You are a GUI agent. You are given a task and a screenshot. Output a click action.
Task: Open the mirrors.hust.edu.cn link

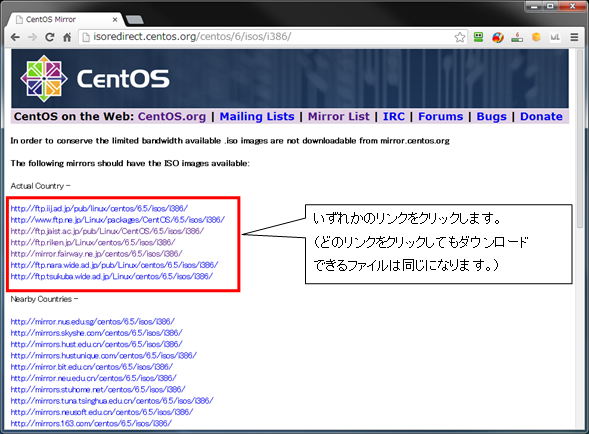97,344
